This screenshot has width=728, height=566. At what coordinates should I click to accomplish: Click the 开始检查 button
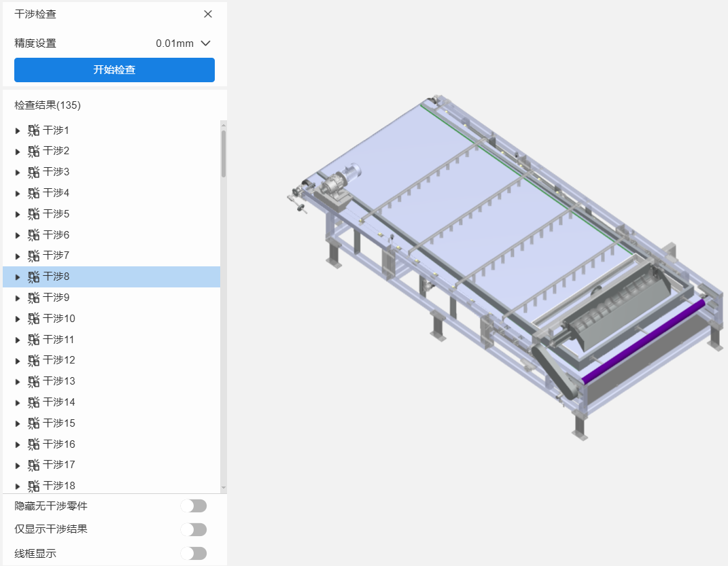tap(114, 70)
